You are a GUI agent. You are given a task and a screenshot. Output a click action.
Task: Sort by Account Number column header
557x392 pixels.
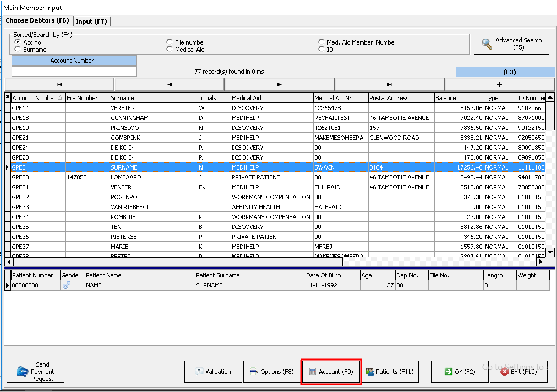(34, 98)
